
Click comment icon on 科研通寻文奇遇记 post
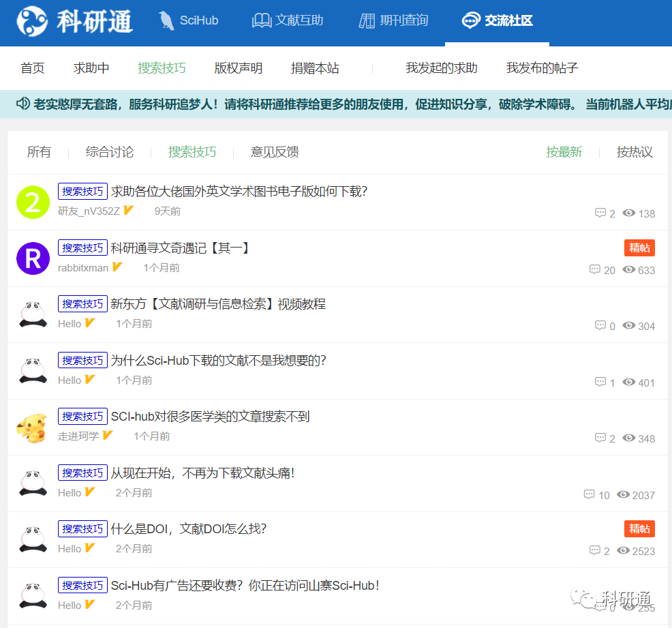click(594, 269)
